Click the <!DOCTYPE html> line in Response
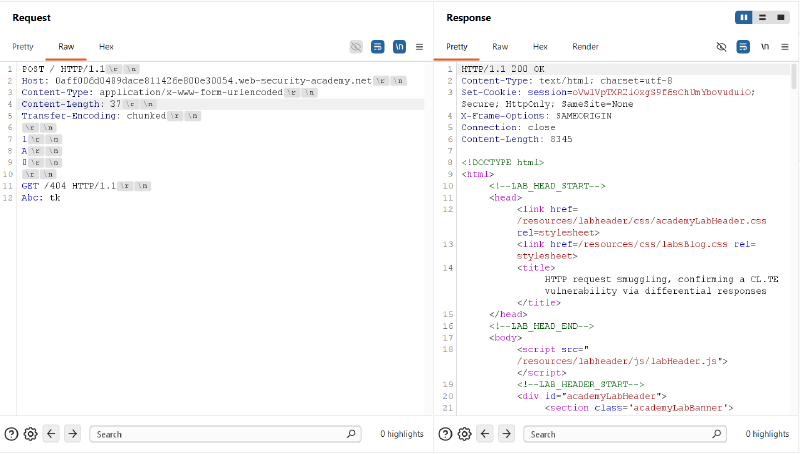The width and height of the screenshot is (800, 454). [503, 163]
